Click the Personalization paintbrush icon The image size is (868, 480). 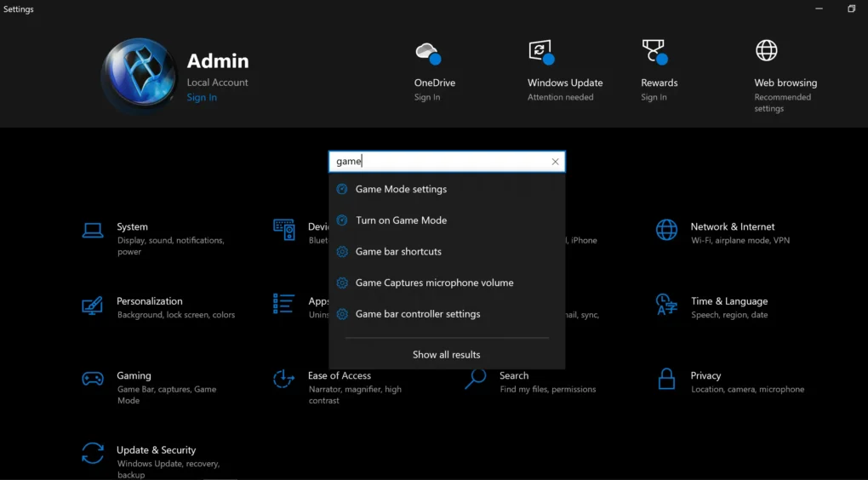point(93,305)
